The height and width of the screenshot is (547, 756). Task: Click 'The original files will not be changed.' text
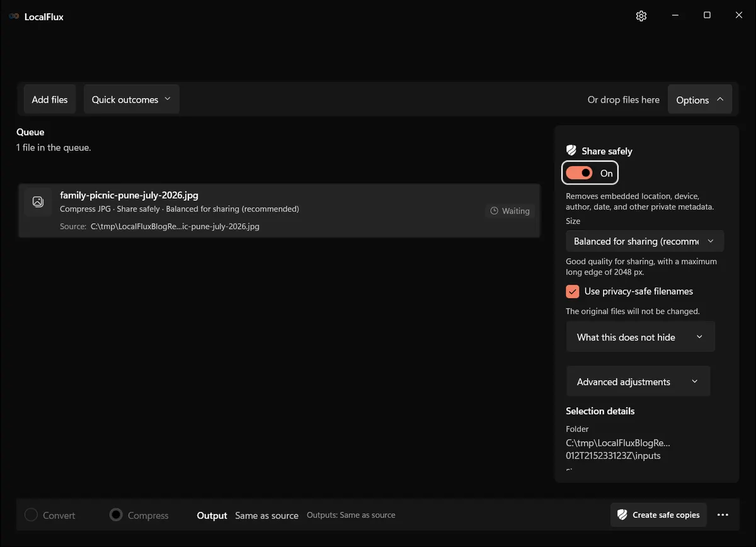coord(633,311)
